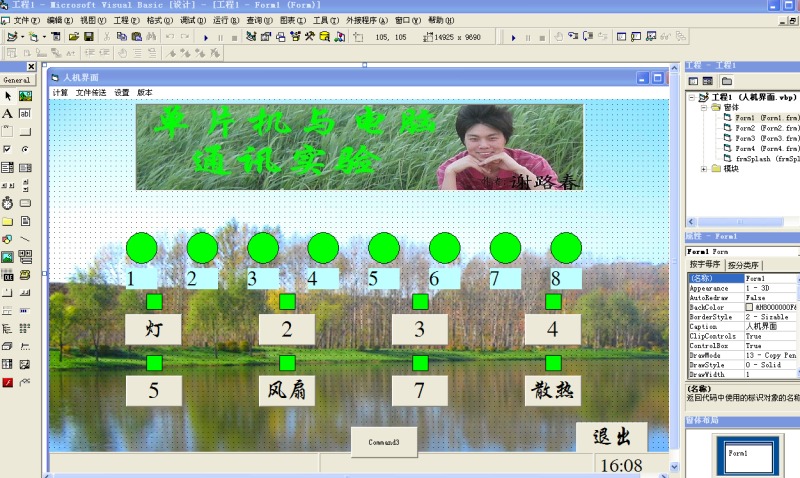This screenshot has width=800, height=478.
Task: Select the Label control tool (A)
Action: click(x=8, y=114)
